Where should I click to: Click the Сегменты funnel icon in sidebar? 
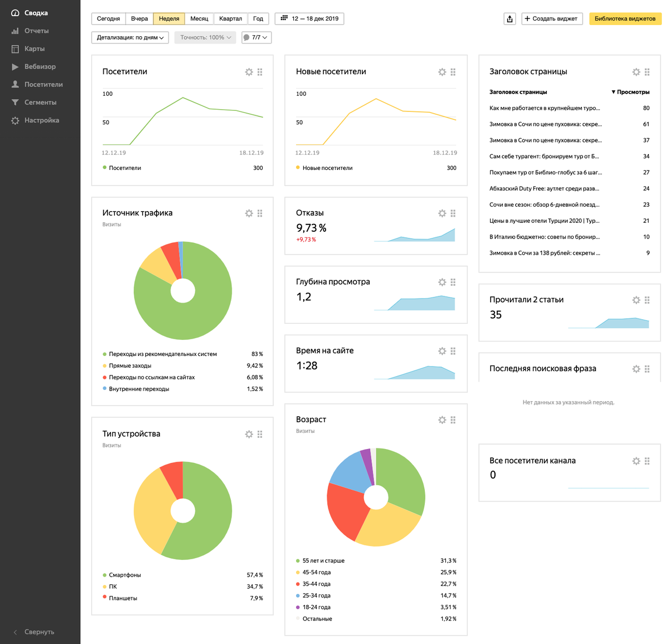click(15, 103)
